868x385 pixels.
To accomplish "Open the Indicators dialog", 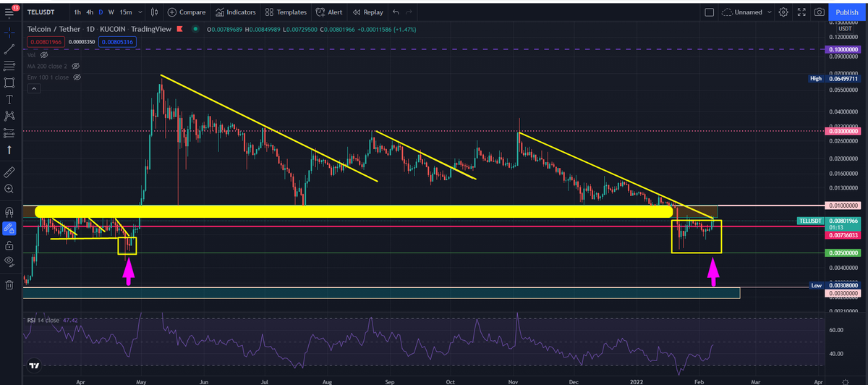I will point(236,12).
